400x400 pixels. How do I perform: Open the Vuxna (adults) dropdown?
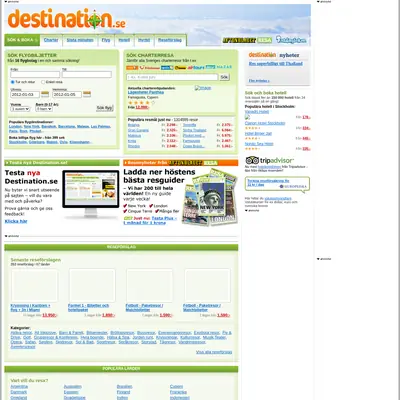pyautogui.click(x=20, y=109)
